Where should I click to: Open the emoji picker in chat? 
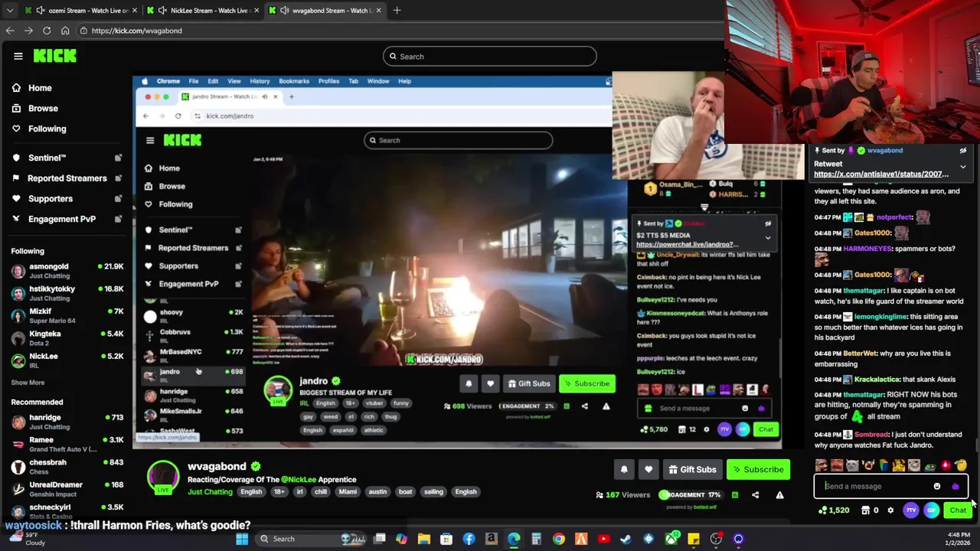pyautogui.click(x=937, y=487)
